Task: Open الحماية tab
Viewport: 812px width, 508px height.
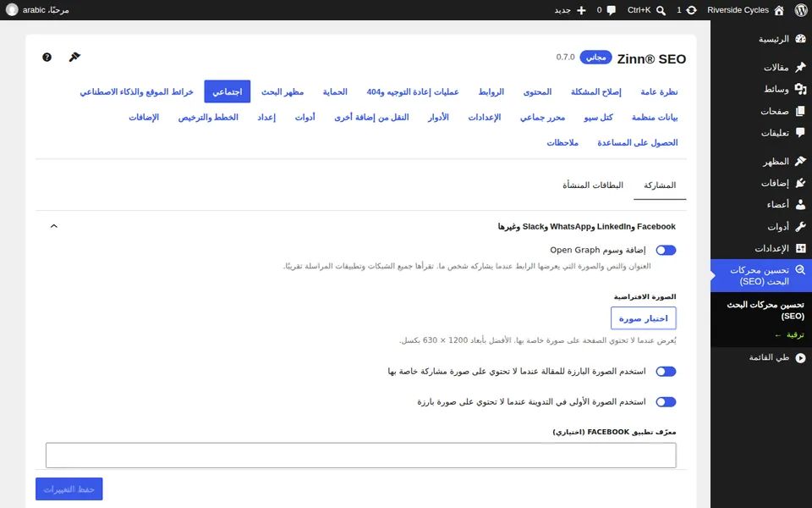Action: pos(335,91)
